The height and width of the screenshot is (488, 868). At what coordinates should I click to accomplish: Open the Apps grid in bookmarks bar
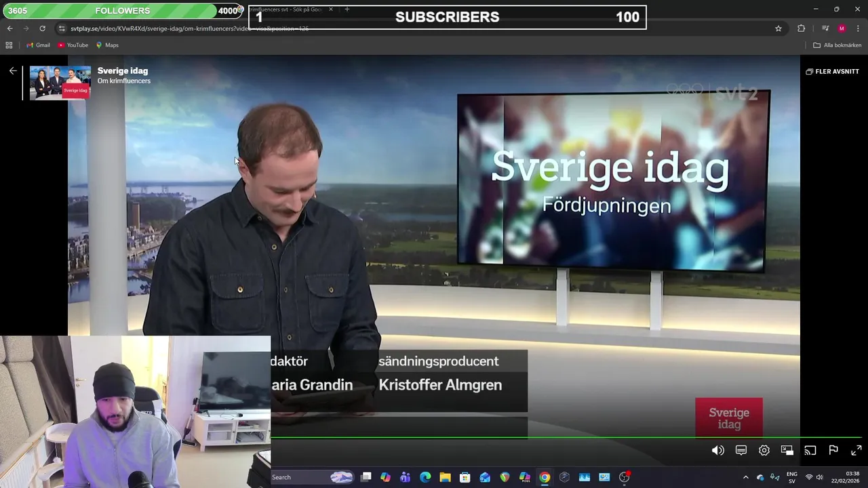point(9,45)
